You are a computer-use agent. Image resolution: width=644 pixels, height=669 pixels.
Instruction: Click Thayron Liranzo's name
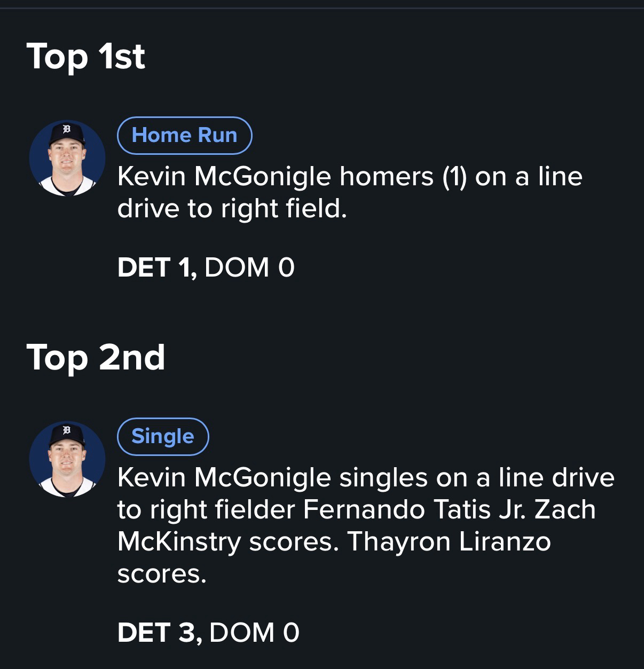tap(449, 541)
